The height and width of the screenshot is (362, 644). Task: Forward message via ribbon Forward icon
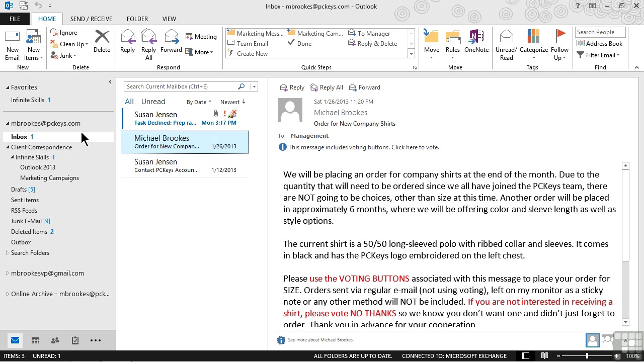pos(171,42)
